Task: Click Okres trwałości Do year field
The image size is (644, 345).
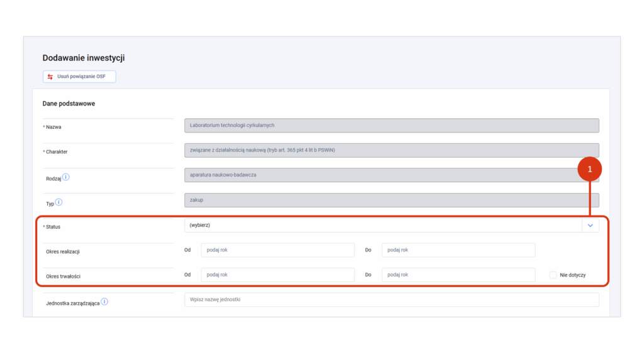Action: [458, 275]
